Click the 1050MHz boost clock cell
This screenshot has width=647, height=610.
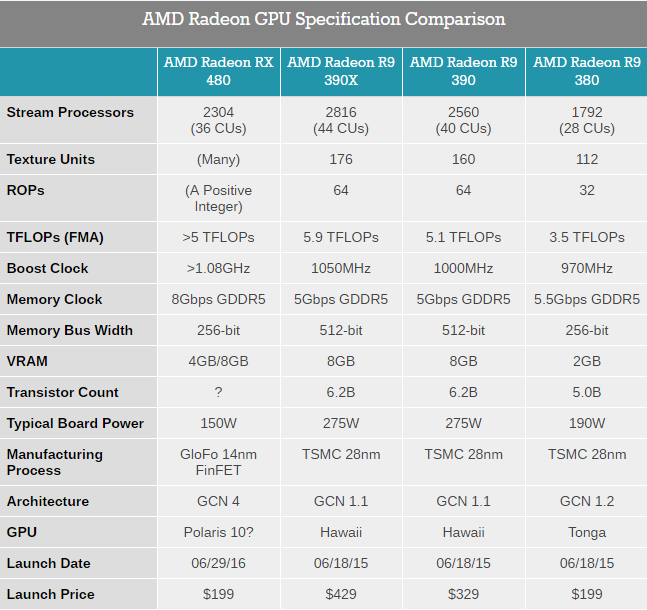pyautogui.click(x=341, y=268)
